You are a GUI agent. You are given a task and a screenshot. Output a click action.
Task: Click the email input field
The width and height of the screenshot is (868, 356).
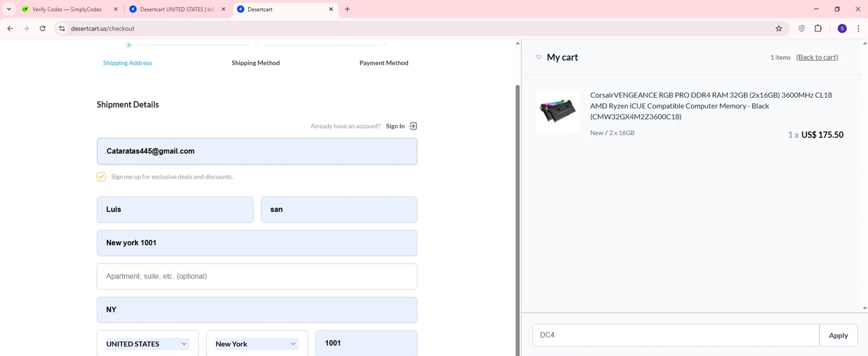[257, 151]
